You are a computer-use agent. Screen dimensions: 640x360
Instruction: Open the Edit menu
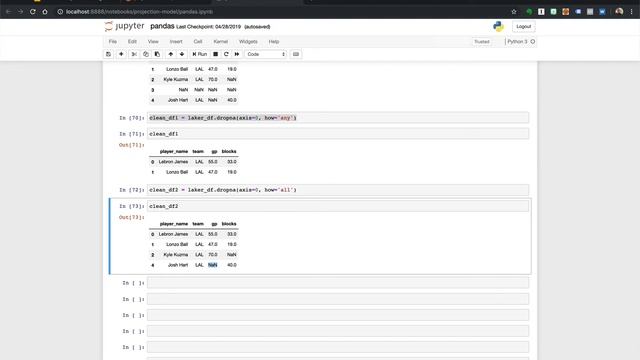[132, 42]
